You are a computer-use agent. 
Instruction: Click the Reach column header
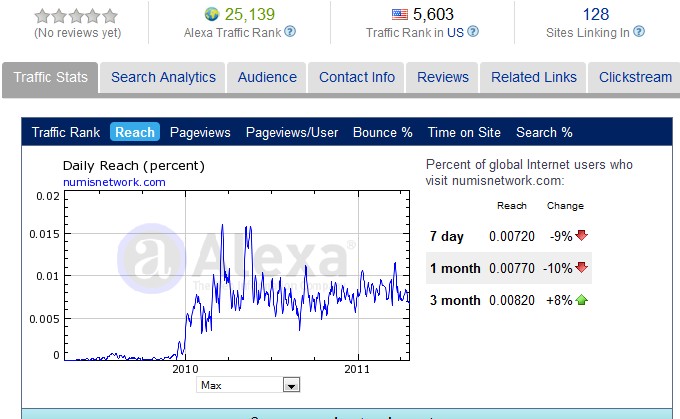tap(512, 206)
